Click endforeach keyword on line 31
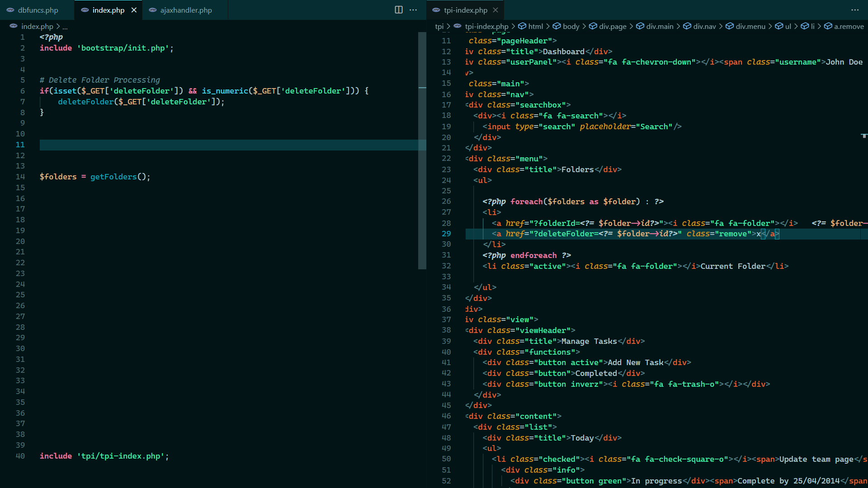This screenshot has width=868, height=488. (533, 255)
